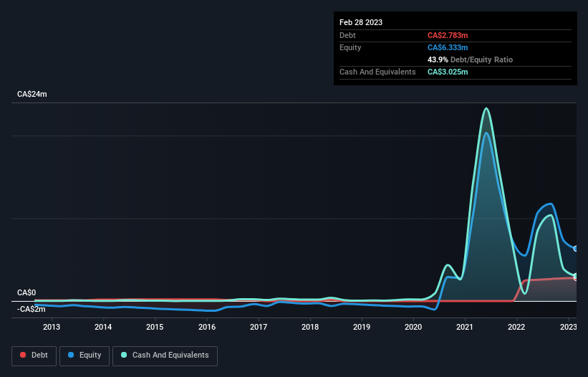Image resolution: width=588 pixels, height=377 pixels.
Task: Click the CA$3.025m cash value
Action: coord(448,72)
